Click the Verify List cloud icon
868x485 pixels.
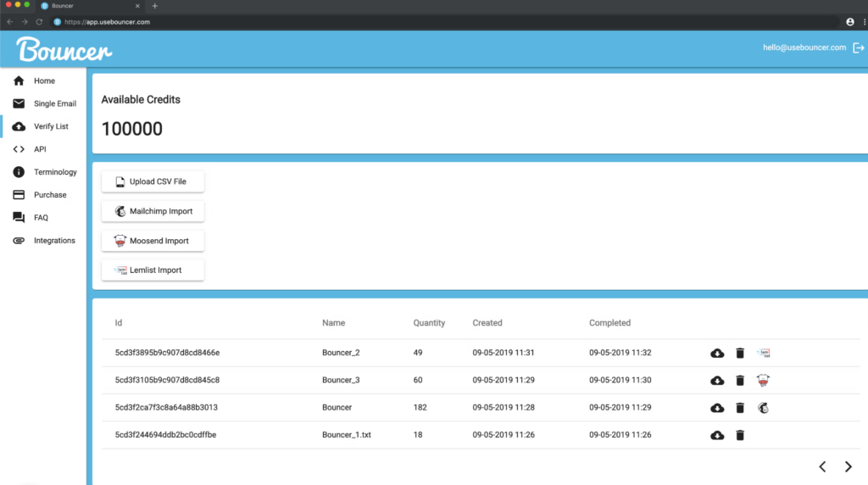coord(19,126)
